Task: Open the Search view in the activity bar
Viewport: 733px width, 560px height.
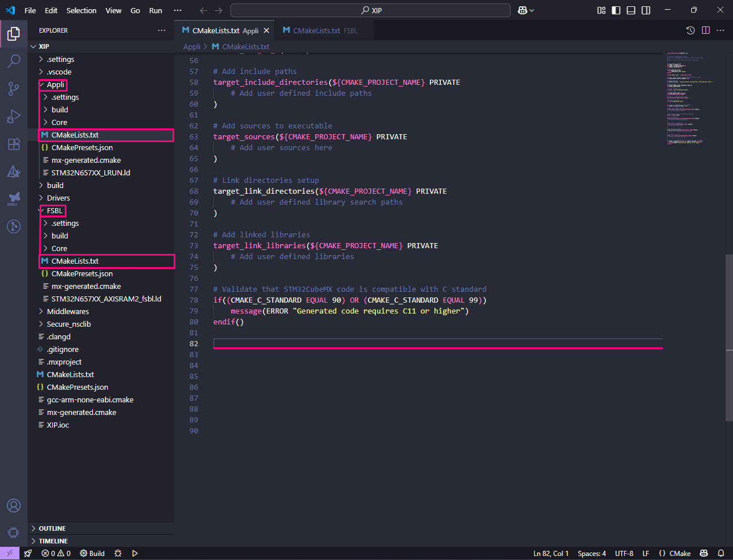Action: (14, 61)
